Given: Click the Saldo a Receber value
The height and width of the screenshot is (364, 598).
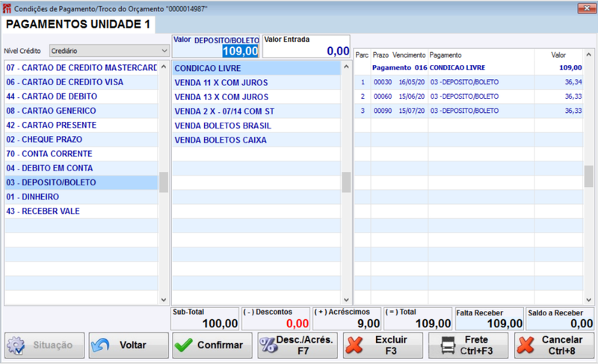Looking at the screenshot, I should pos(582,324).
